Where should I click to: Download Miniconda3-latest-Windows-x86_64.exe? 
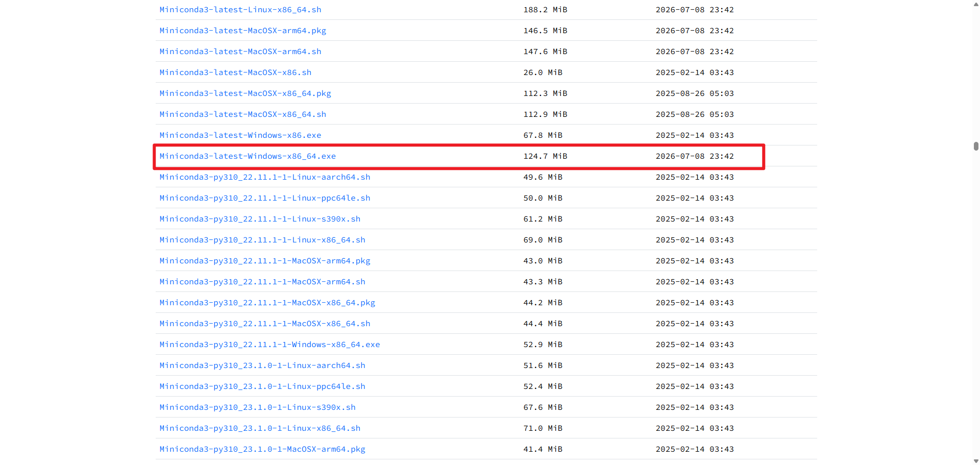tap(248, 156)
